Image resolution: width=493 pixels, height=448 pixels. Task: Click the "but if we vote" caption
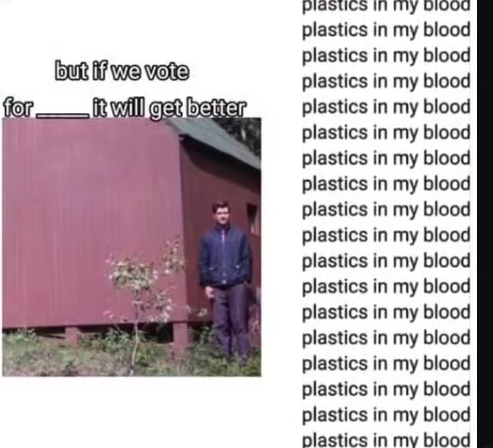click(122, 71)
